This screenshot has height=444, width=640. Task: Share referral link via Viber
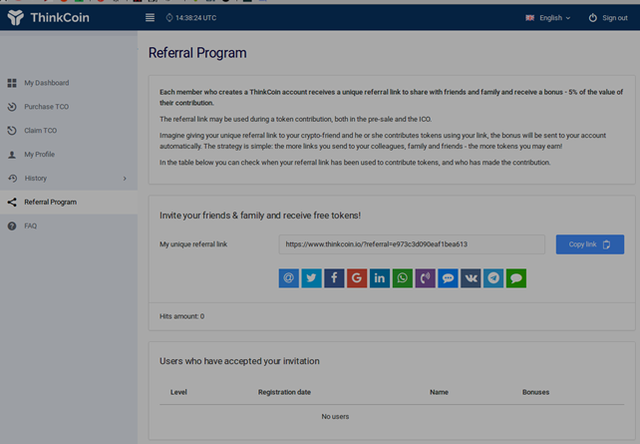coord(425,278)
